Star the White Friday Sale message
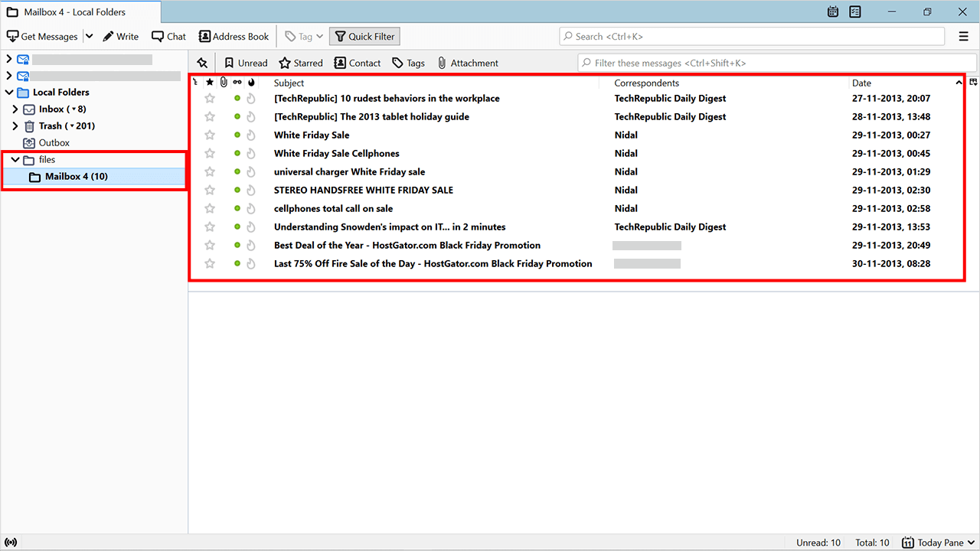The width and height of the screenshot is (980, 551). (x=210, y=135)
